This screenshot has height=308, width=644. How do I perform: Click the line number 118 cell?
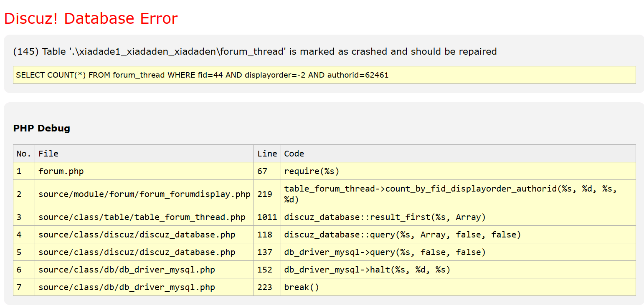[267, 235]
